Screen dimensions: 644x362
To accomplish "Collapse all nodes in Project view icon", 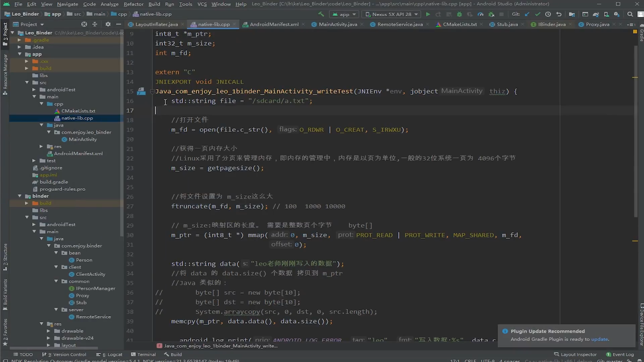I will coord(95,24).
